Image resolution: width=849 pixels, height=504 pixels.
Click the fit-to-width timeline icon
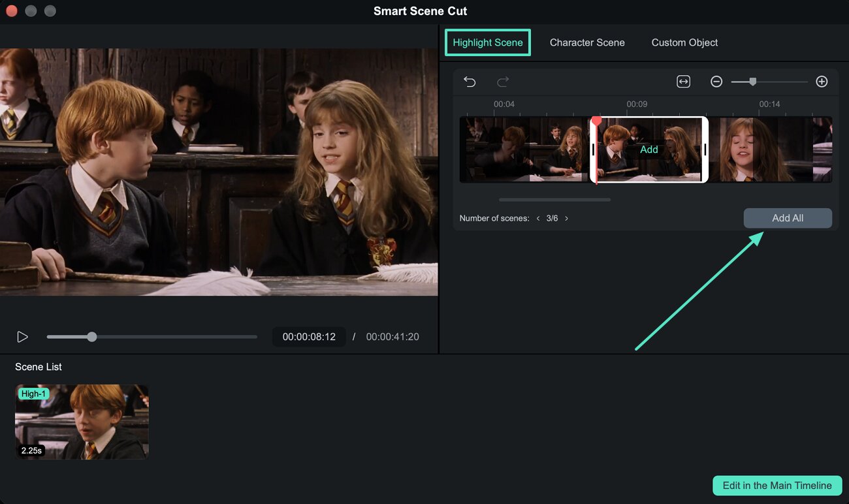click(x=683, y=82)
